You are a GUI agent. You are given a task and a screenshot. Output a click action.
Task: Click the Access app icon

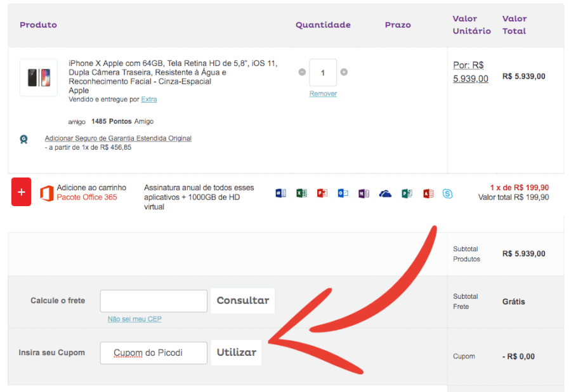point(428,193)
